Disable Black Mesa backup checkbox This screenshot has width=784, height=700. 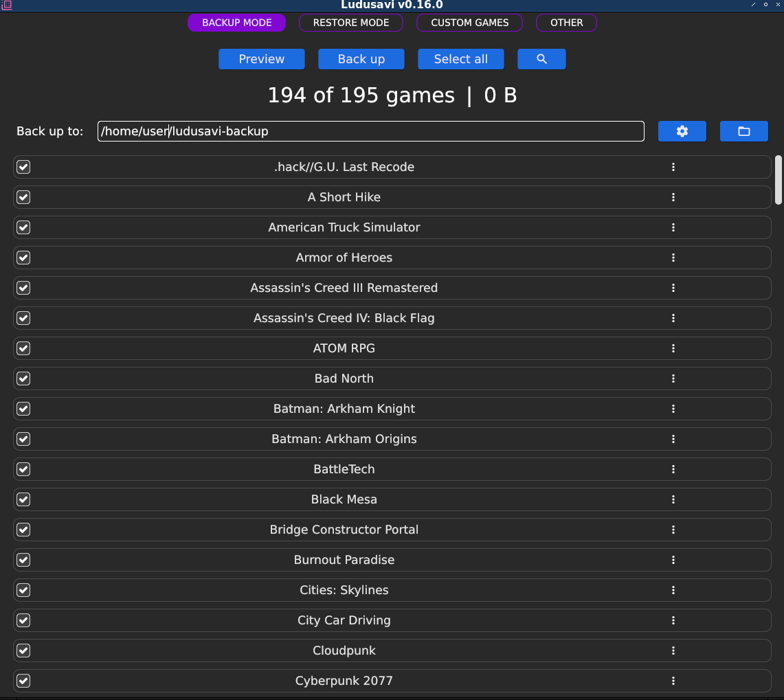point(23,499)
